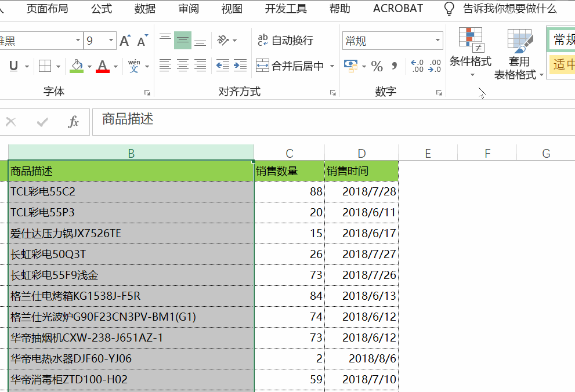Open 数字 group dialog launcher
The image size is (575, 392).
(x=439, y=93)
